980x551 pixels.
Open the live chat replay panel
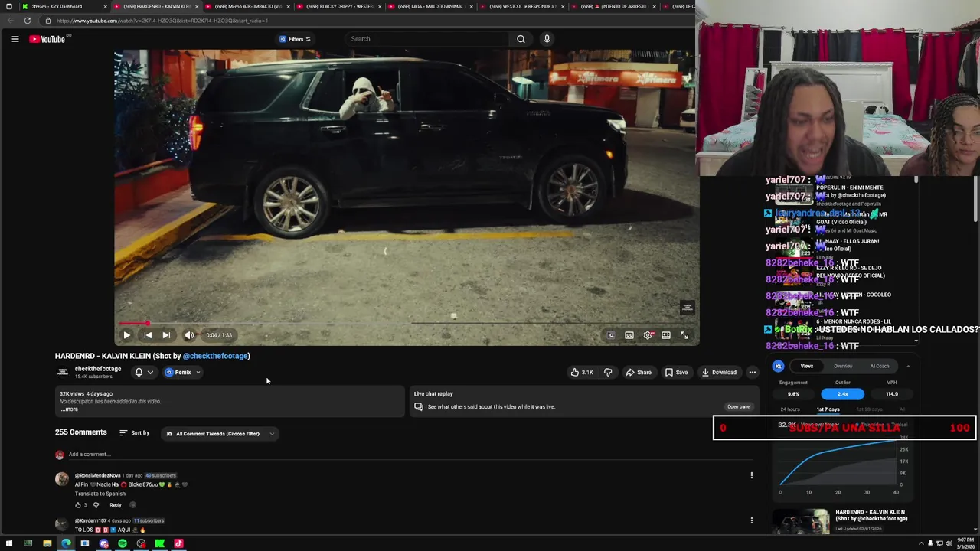coord(739,406)
